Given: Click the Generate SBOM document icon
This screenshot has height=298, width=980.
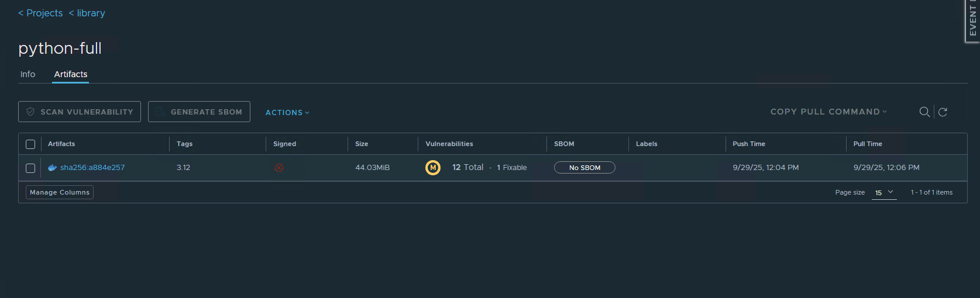Looking at the screenshot, I should tap(160, 112).
